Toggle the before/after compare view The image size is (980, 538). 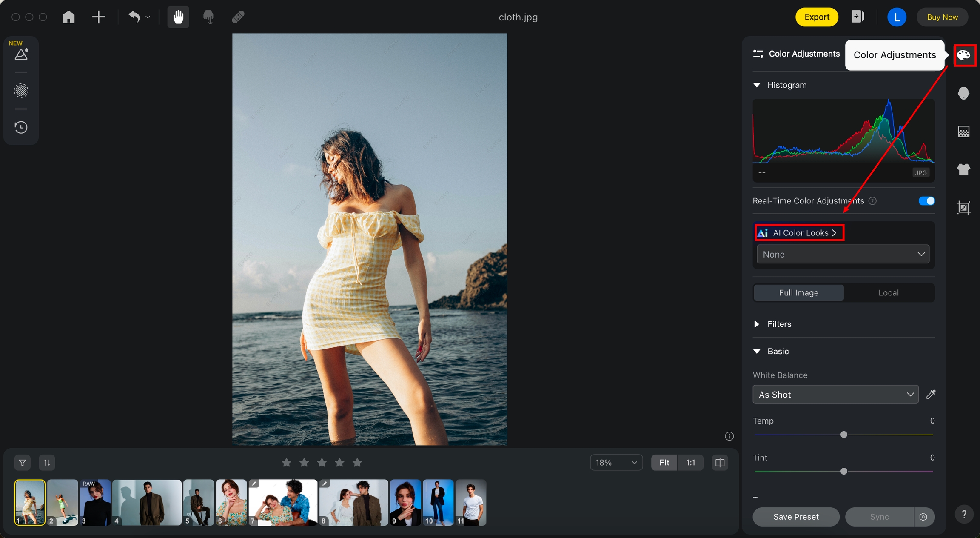720,463
